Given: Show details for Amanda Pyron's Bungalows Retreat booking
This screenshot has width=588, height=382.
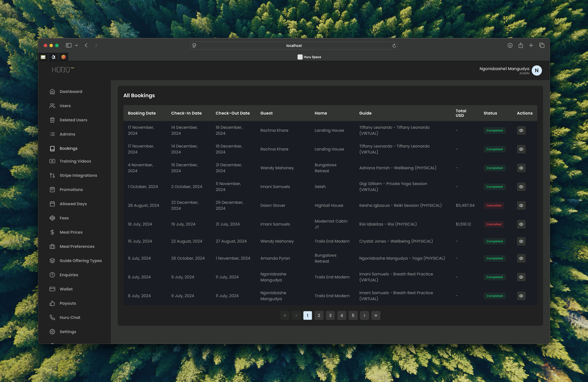Looking at the screenshot, I should click(521, 258).
